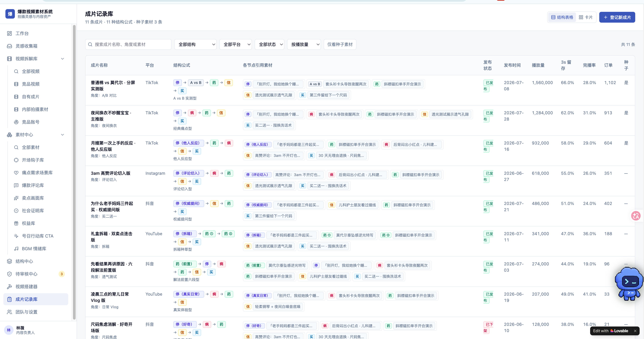Open the 3am 高赞评论切入版 row title
This screenshot has width=644, height=339.
click(110, 173)
